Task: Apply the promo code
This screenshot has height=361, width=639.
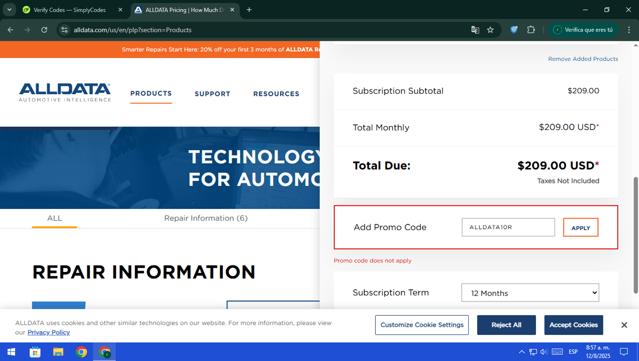Action: (581, 228)
